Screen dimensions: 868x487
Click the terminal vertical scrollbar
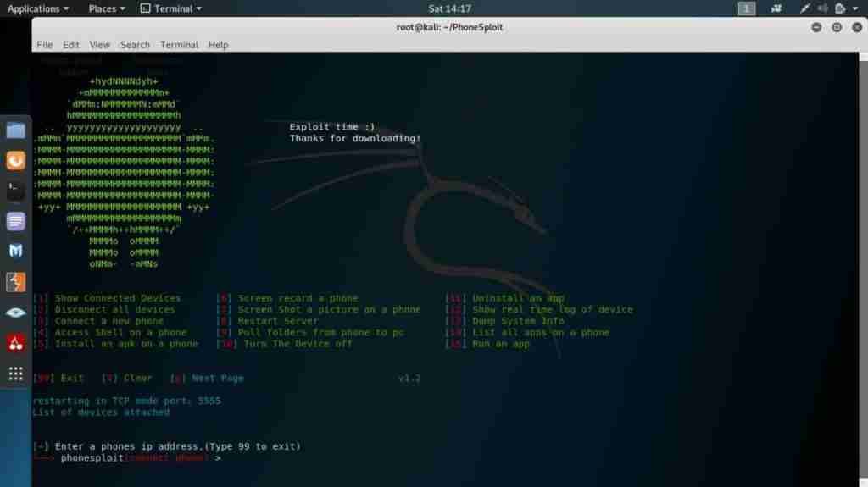pos(863,269)
